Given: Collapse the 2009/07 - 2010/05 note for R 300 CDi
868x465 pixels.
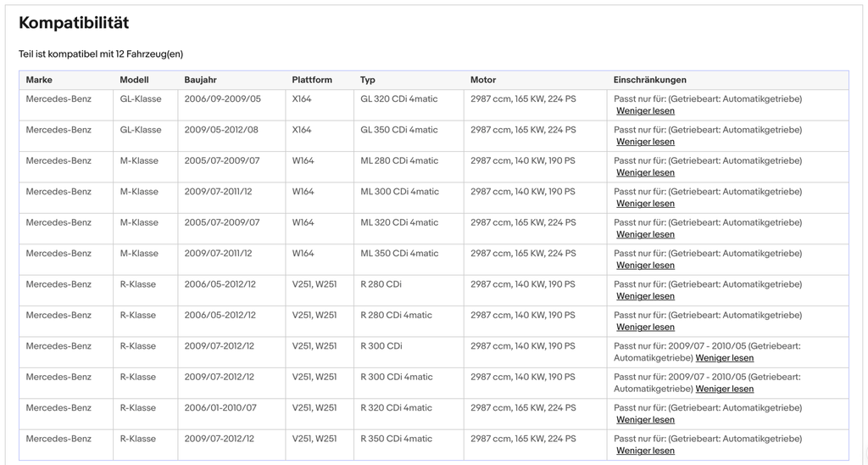Looking at the screenshot, I should tap(725, 358).
